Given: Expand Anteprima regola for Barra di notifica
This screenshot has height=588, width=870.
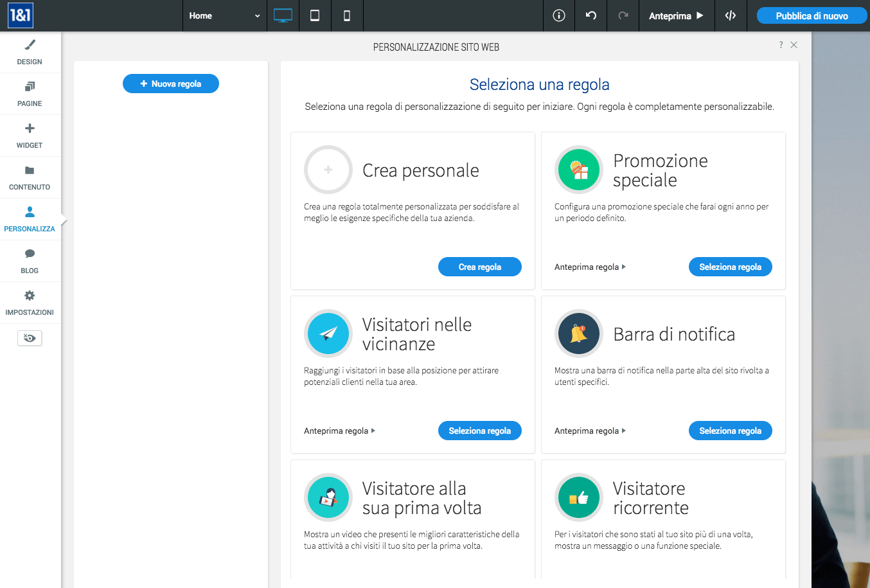Looking at the screenshot, I should pyautogui.click(x=590, y=431).
